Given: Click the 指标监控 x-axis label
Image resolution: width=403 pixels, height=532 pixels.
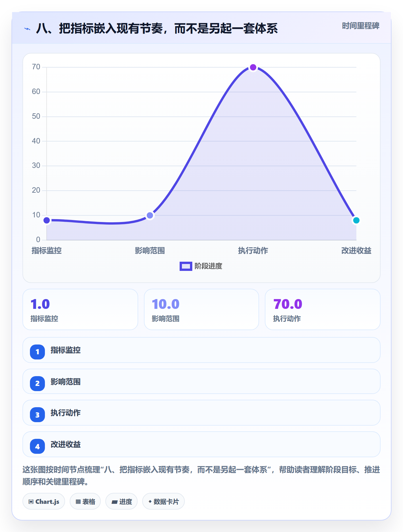Looking at the screenshot, I should click(x=47, y=251).
